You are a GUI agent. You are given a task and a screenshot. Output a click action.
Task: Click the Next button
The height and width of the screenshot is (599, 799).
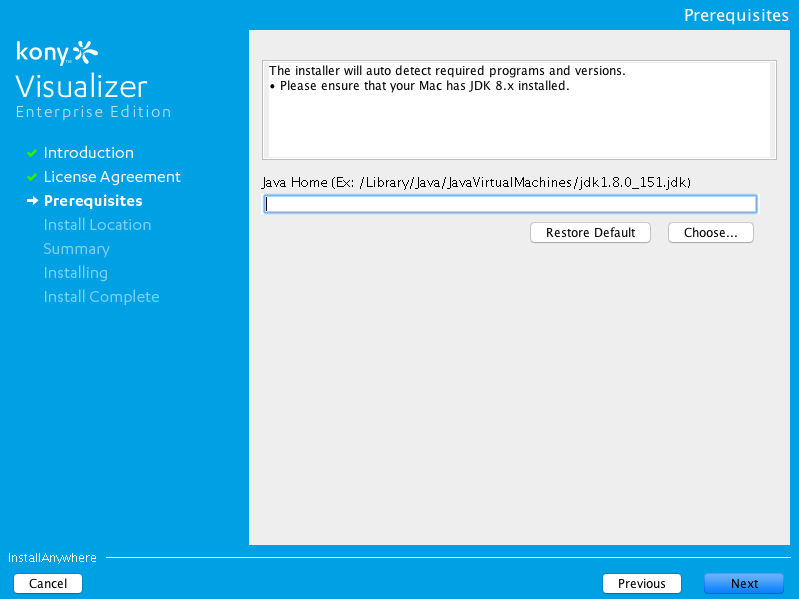(743, 583)
